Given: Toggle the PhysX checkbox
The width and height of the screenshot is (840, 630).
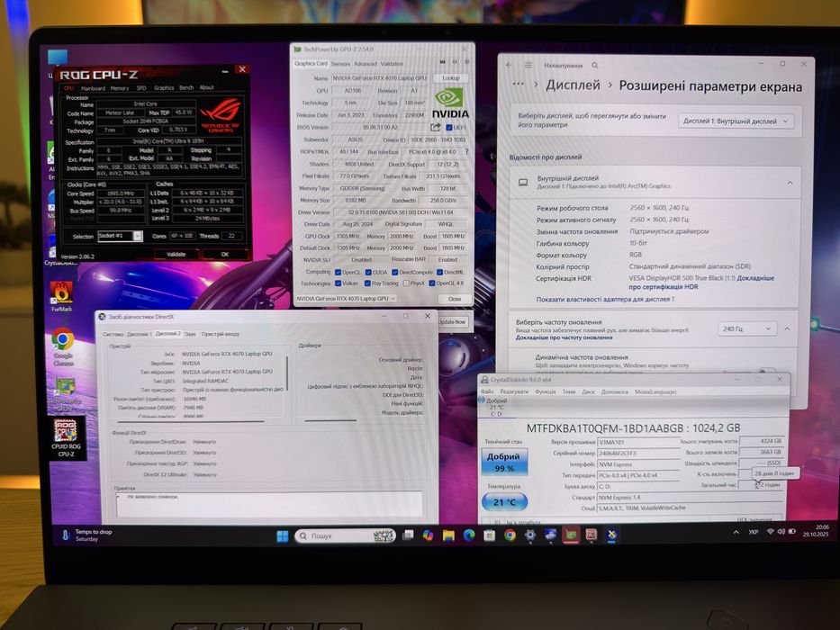Looking at the screenshot, I should [406, 283].
